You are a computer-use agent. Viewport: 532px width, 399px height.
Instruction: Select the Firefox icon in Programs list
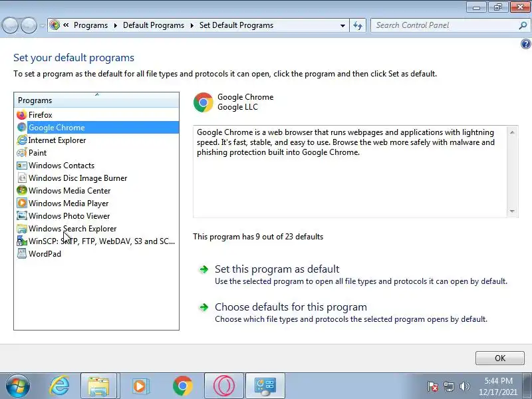point(22,115)
